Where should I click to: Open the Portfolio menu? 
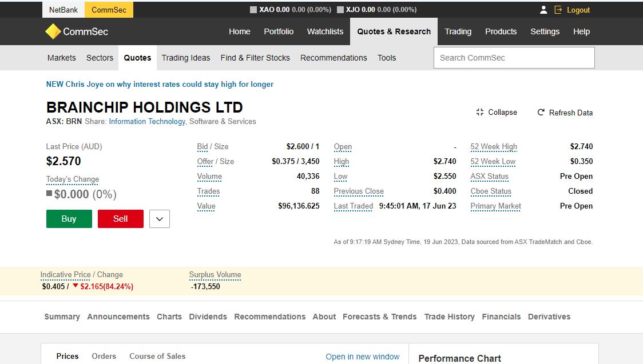pyautogui.click(x=279, y=31)
